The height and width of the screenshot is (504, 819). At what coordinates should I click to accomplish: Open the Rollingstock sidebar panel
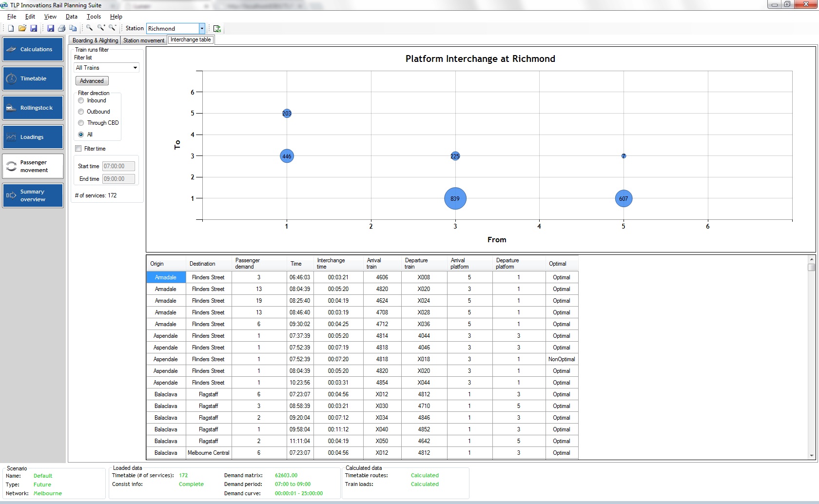33,108
